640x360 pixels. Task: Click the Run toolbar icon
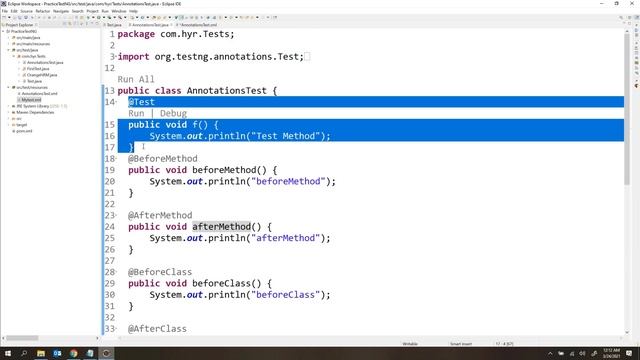[98, 18]
